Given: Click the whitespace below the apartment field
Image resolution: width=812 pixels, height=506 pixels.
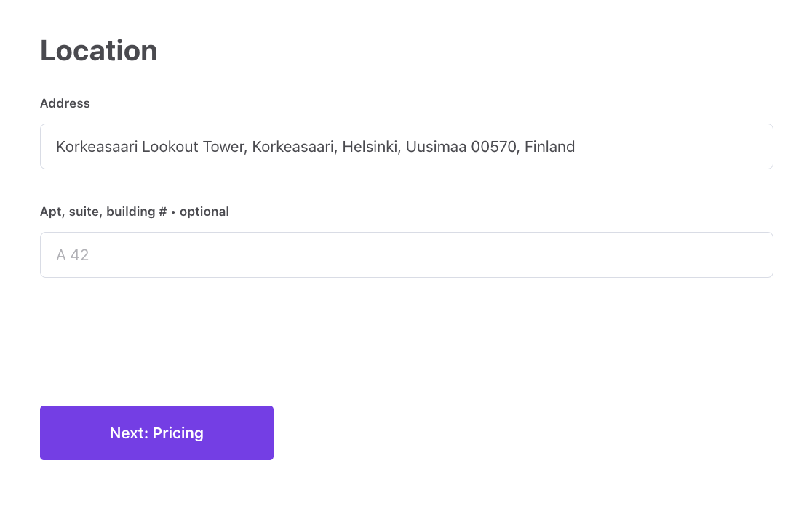Looking at the screenshot, I should (x=406, y=334).
